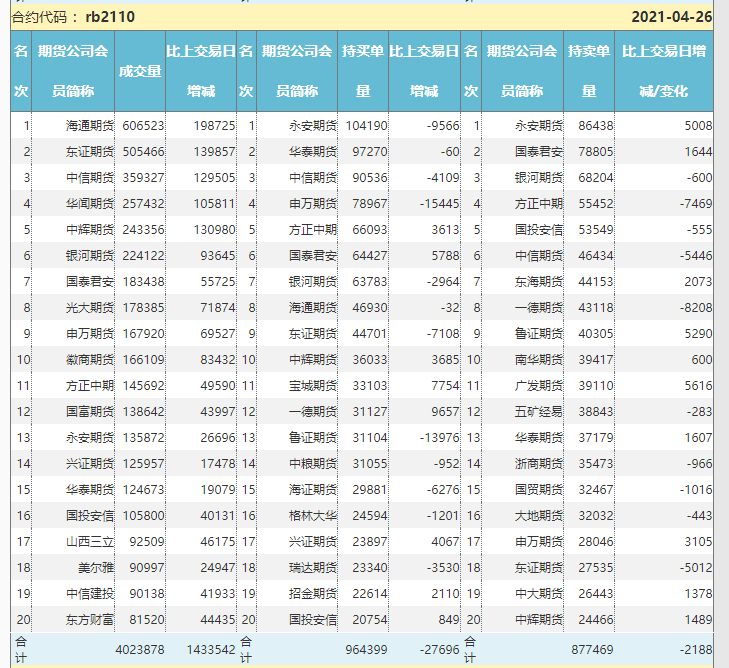Image resolution: width=729 pixels, height=668 pixels.
Task: Click the 持买单量 column header
Action: [363, 71]
